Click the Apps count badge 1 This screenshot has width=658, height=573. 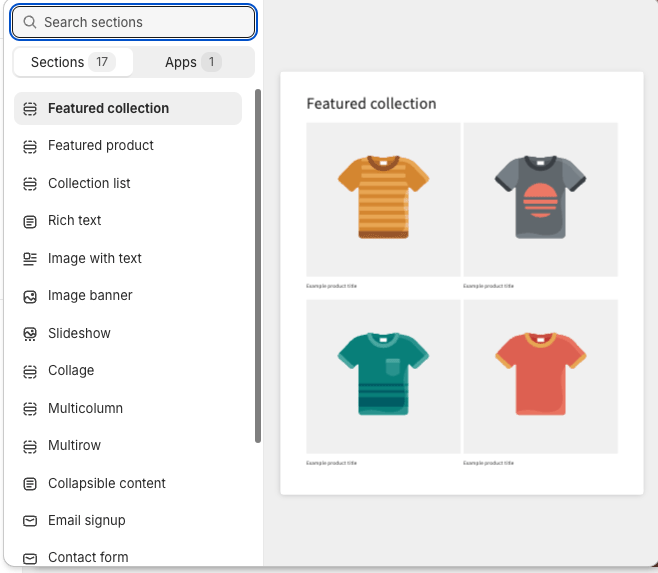click(212, 62)
